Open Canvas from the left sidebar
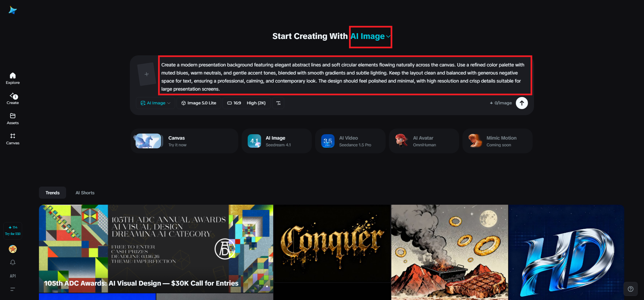The width and height of the screenshot is (644, 300). (13, 139)
